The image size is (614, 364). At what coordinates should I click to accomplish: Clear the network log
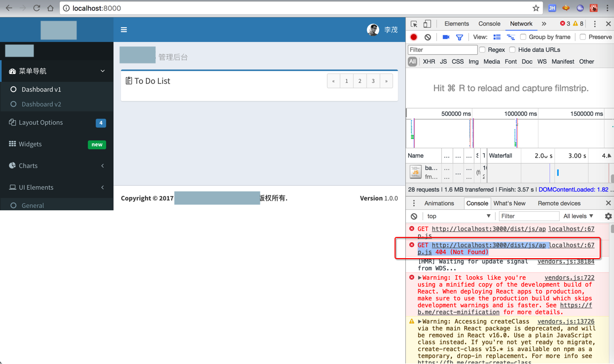point(428,37)
